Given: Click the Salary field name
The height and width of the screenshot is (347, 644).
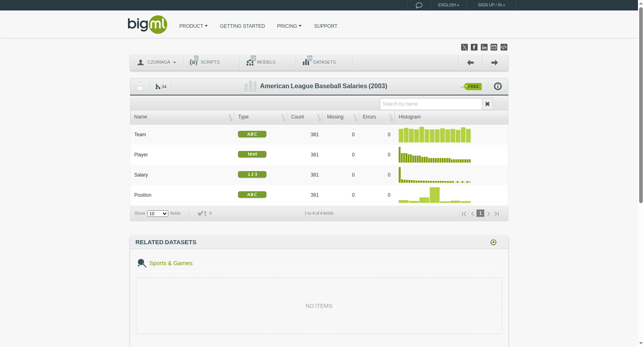Looking at the screenshot, I should coord(141,175).
